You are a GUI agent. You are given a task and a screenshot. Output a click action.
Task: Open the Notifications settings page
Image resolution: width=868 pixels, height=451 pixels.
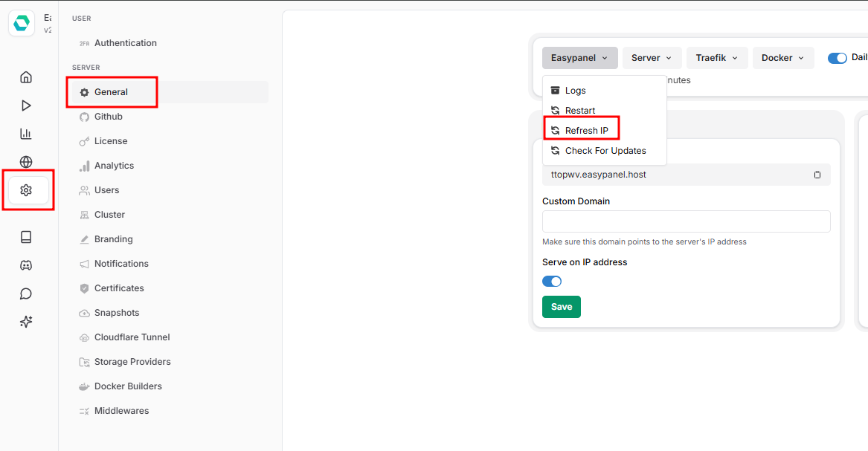click(170, 264)
